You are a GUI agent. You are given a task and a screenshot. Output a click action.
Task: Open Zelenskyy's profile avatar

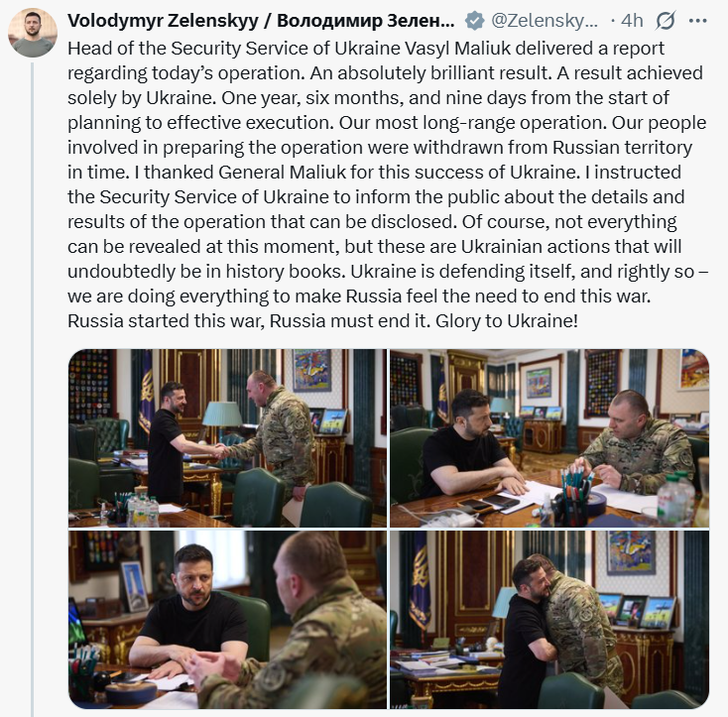[33, 33]
